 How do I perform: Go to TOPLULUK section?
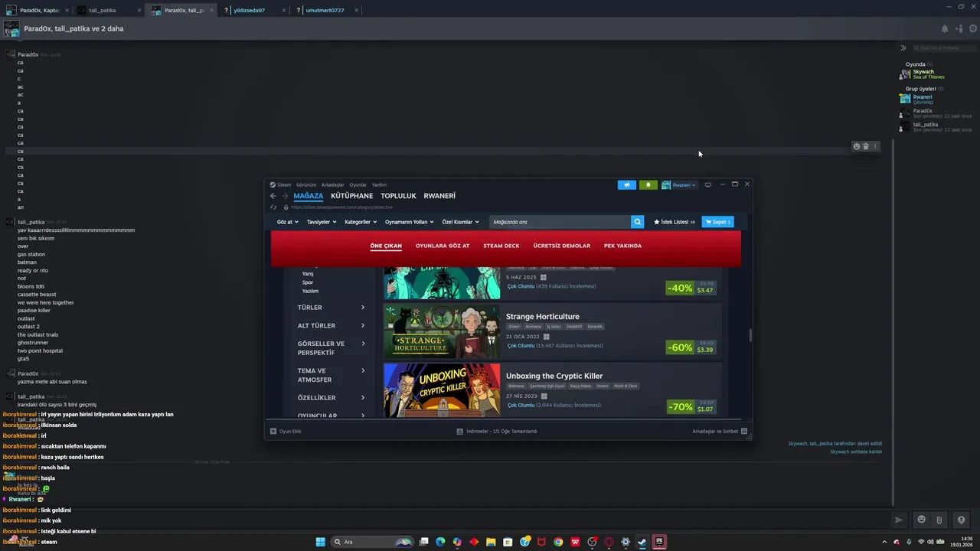[398, 196]
